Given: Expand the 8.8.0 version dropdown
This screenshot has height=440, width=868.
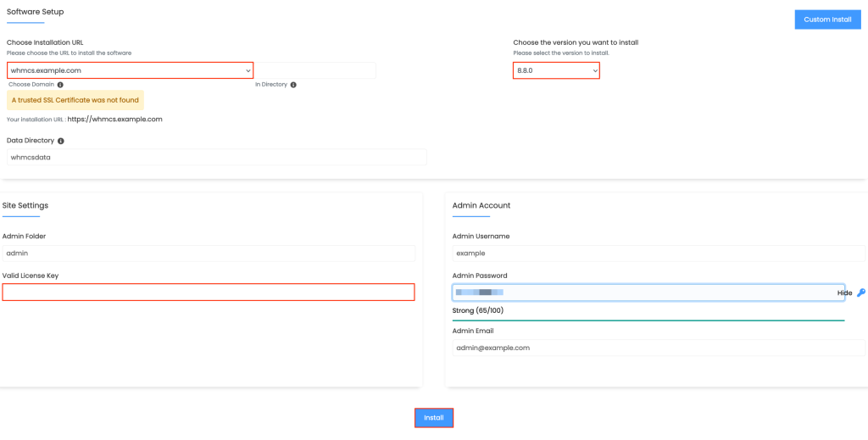Looking at the screenshot, I should coord(556,70).
